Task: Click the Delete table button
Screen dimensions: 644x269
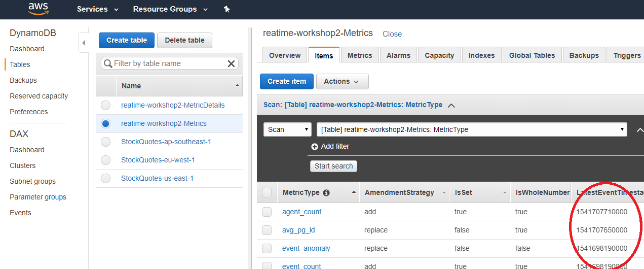Action: [185, 40]
